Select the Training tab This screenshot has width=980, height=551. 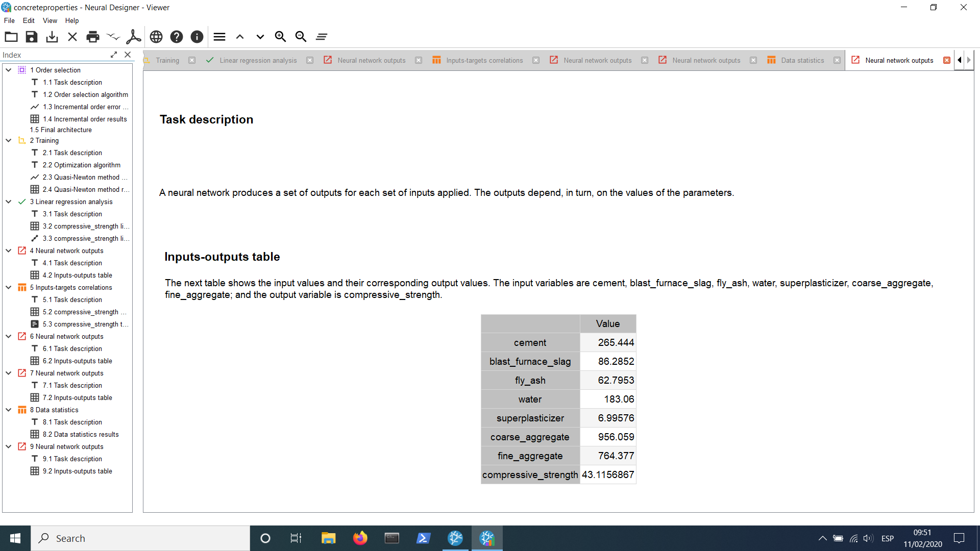167,61
